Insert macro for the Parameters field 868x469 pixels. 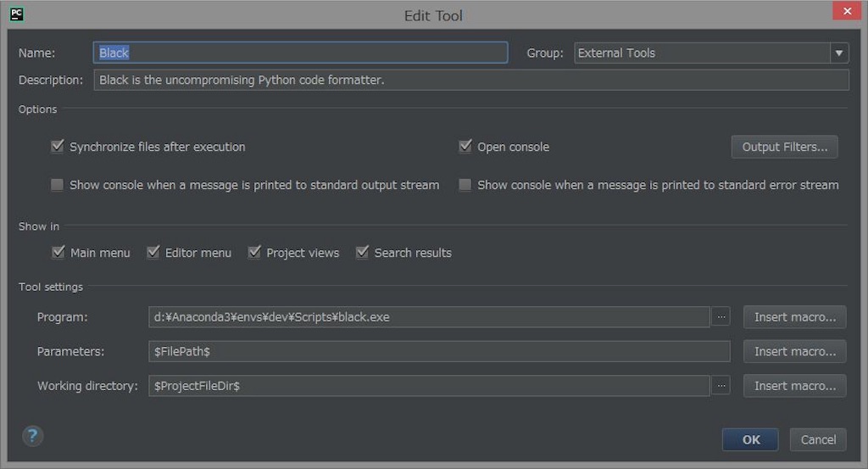795,352
